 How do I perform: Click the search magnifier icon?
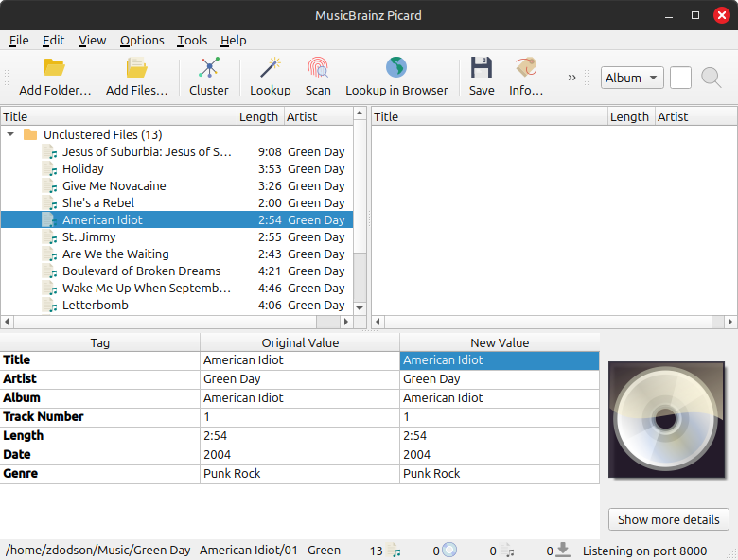coord(711,78)
